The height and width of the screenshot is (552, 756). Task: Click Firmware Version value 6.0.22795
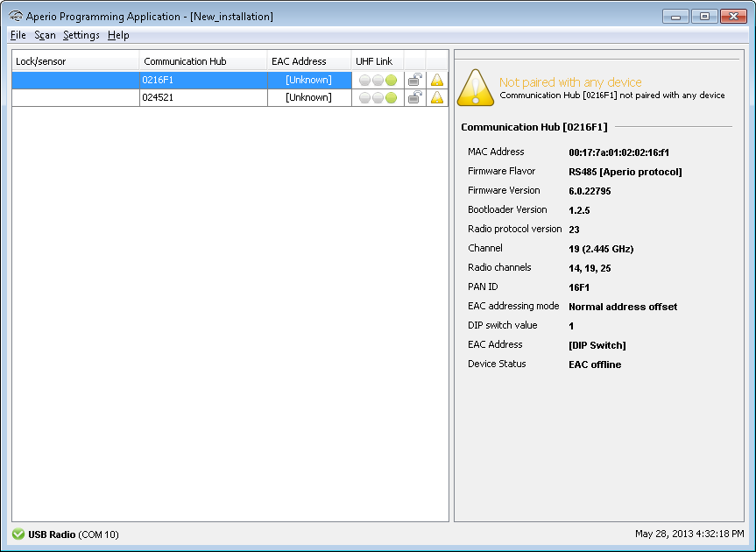(590, 191)
